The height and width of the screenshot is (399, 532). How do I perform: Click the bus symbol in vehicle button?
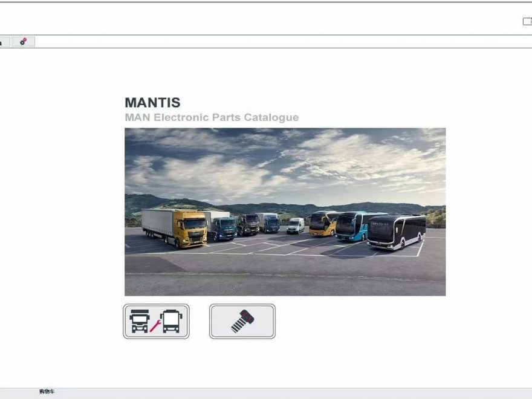171,321
